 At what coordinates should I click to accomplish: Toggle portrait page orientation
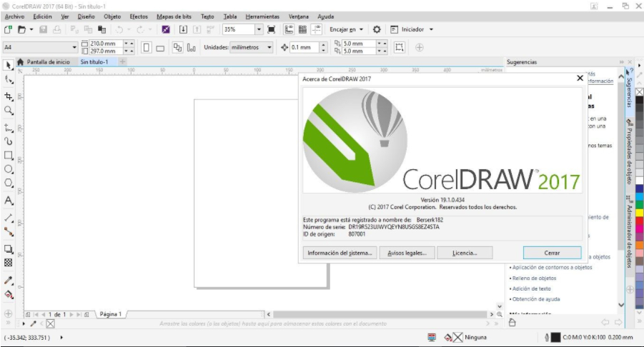(147, 48)
